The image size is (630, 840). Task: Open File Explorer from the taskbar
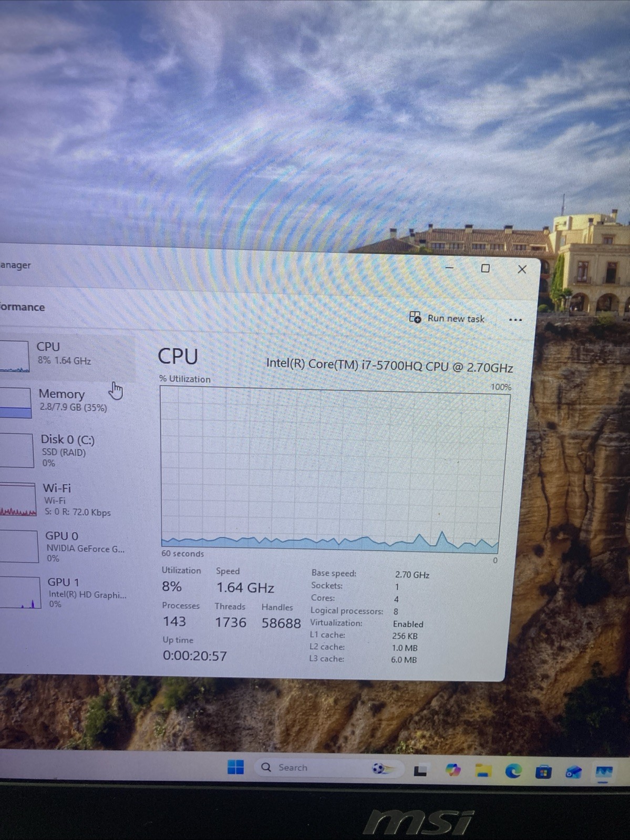coord(483,771)
